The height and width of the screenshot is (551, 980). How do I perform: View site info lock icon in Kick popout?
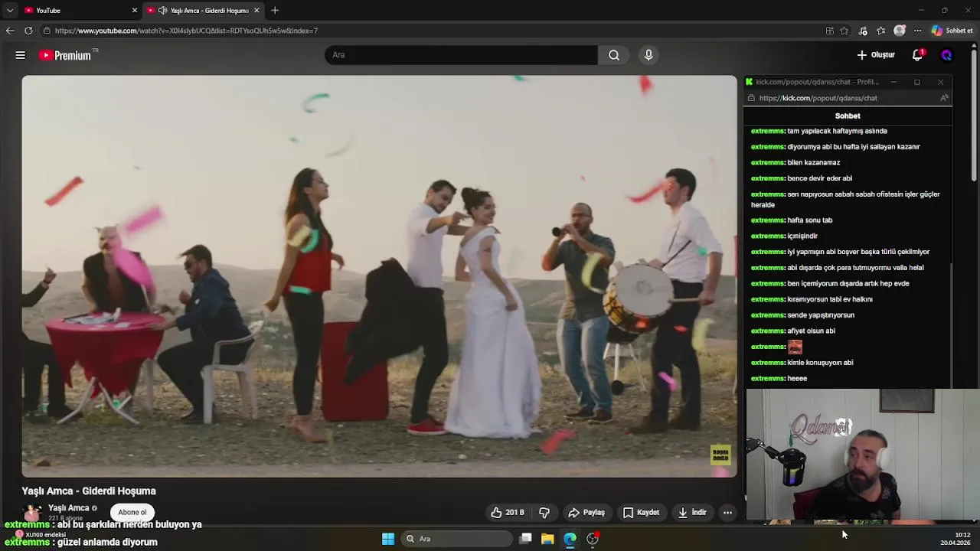(751, 98)
